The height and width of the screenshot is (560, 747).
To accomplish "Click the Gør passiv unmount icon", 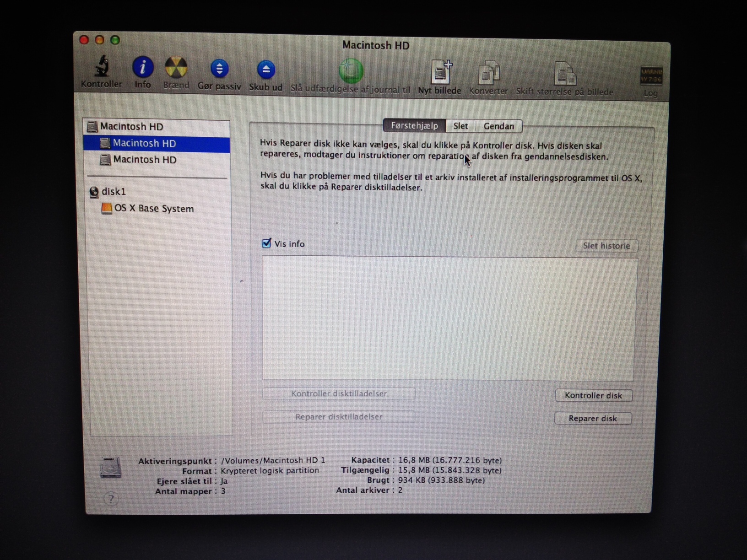I will [x=219, y=69].
